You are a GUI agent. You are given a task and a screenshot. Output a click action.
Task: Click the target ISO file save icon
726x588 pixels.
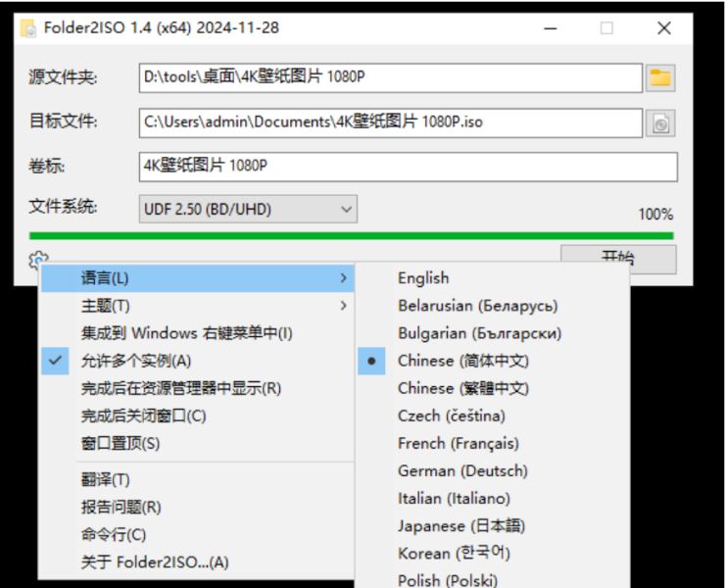click(660, 122)
